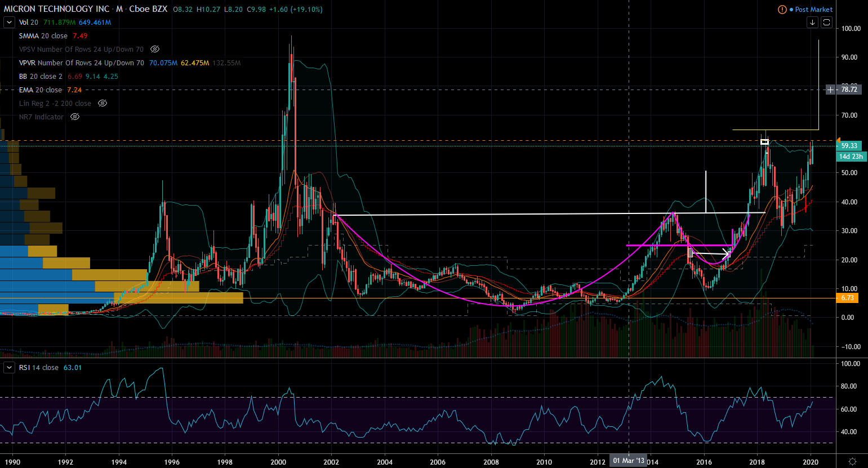
Task: Click the greyed NR7 Indicator label
Action: pyautogui.click(x=41, y=117)
